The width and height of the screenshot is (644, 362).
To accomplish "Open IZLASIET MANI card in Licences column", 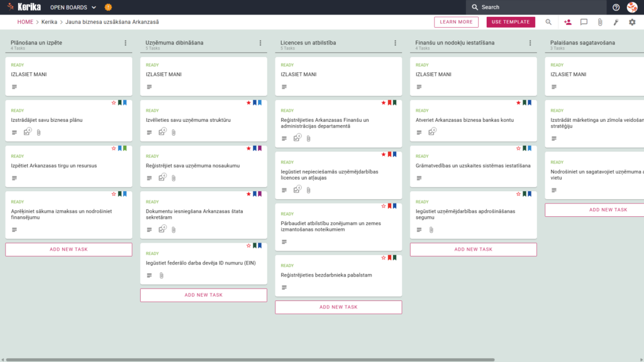I will [338, 76].
